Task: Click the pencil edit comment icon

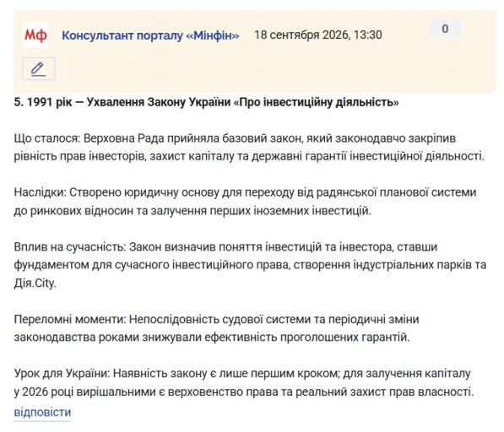Action: click(x=39, y=68)
